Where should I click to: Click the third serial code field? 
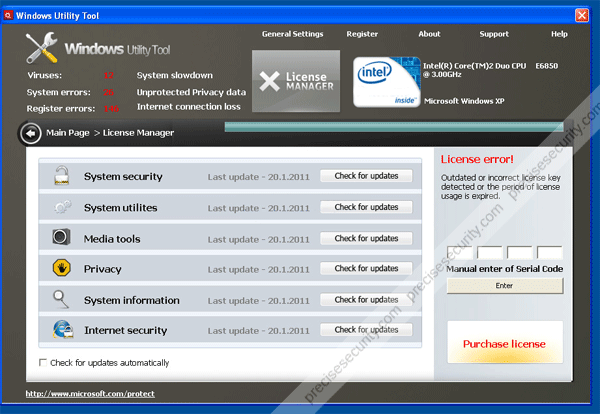click(x=520, y=253)
